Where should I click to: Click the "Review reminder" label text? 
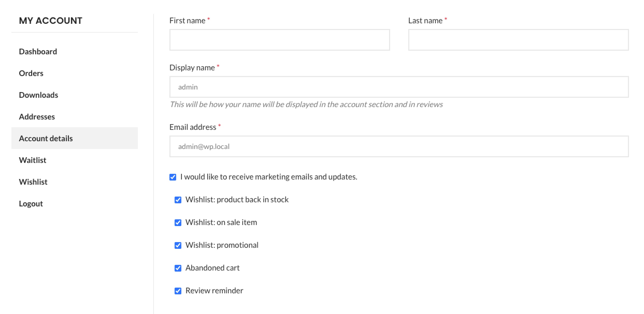[x=214, y=290]
